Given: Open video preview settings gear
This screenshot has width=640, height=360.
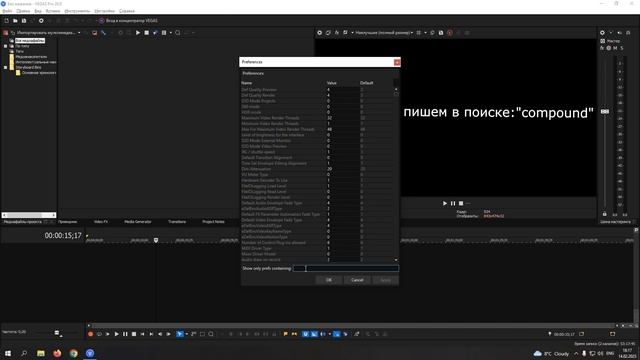Looking at the screenshot, I should [320, 33].
